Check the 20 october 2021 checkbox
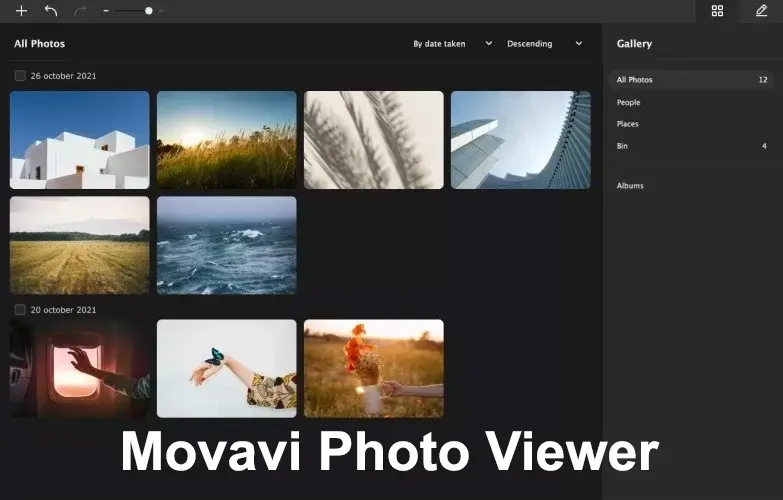783x500 pixels. 20,310
